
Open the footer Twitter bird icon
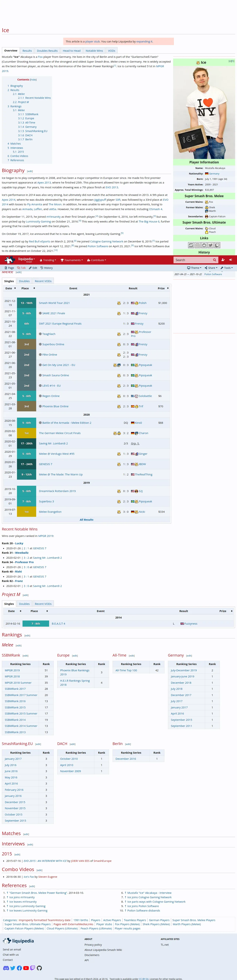coord(13,968)
